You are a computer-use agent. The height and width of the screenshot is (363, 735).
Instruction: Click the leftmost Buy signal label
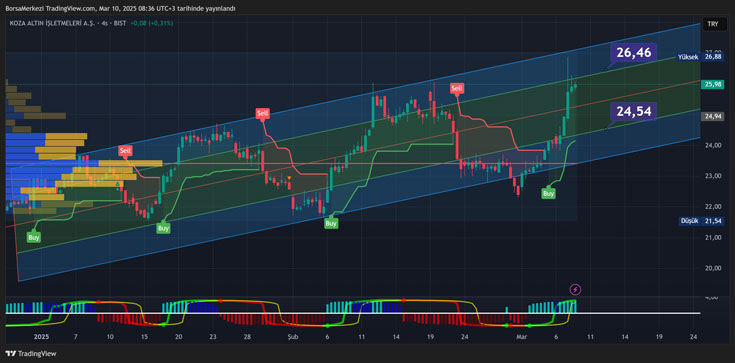coord(34,237)
